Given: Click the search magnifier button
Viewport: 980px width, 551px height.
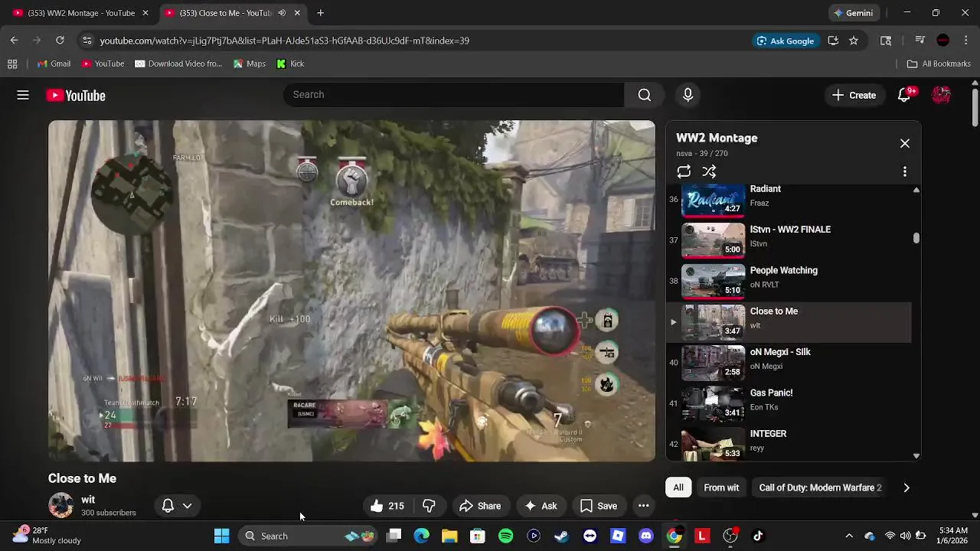Looking at the screenshot, I should click(x=645, y=95).
